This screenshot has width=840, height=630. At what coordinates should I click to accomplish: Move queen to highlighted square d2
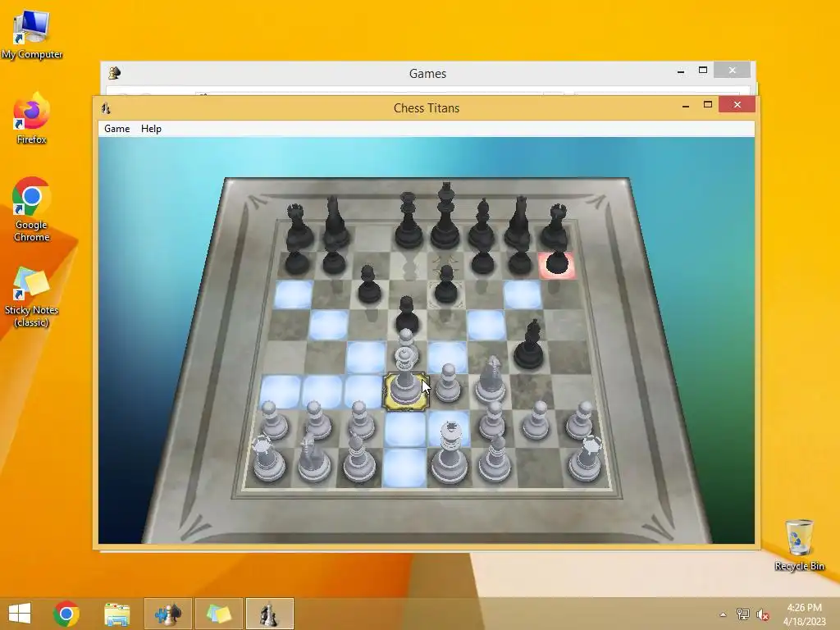pyautogui.click(x=405, y=428)
